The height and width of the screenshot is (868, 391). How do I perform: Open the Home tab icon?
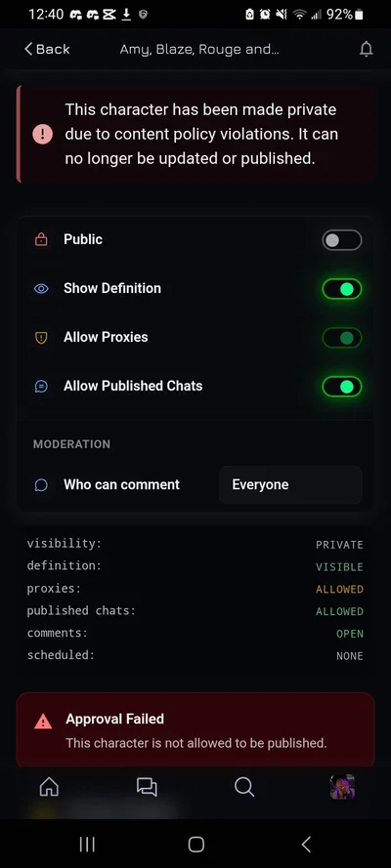tap(49, 786)
